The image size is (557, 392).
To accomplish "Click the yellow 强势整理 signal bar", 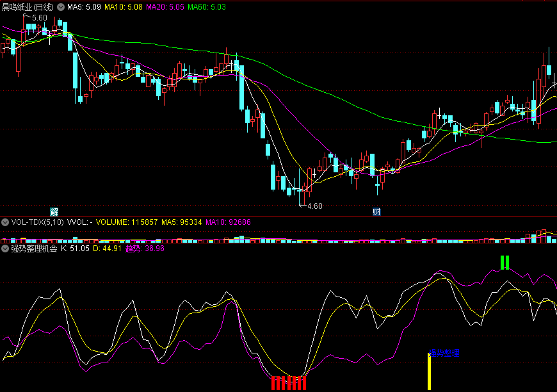I will coord(429,372).
